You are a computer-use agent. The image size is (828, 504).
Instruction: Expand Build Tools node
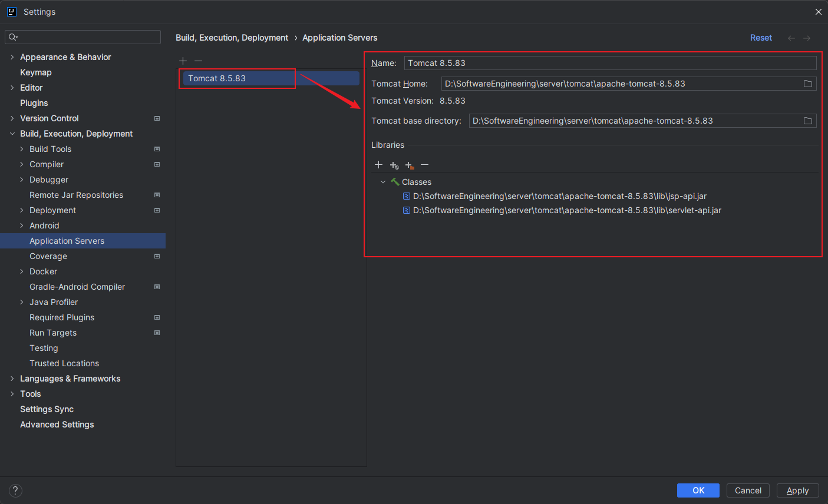(22, 149)
